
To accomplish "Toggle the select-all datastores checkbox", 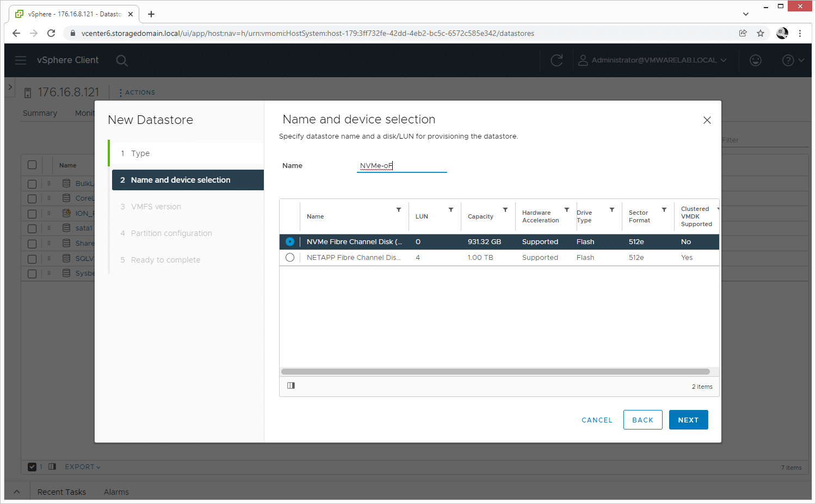I will [x=32, y=165].
